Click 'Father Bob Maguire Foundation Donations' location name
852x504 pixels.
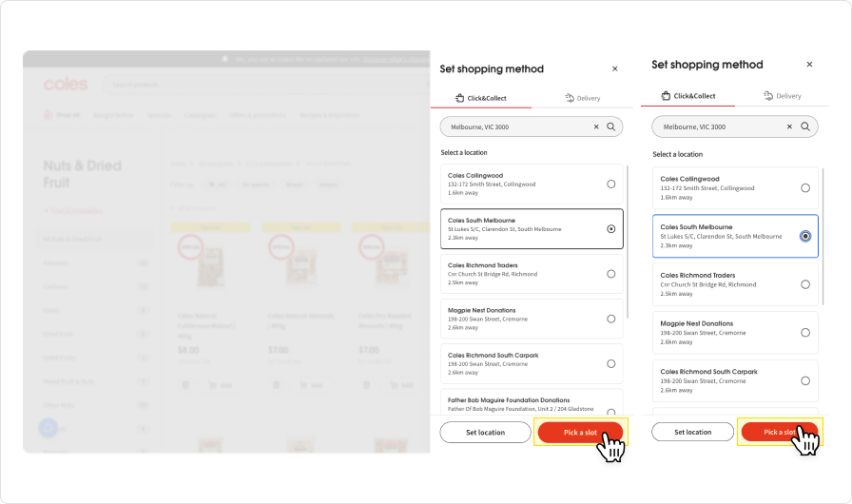(509, 399)
